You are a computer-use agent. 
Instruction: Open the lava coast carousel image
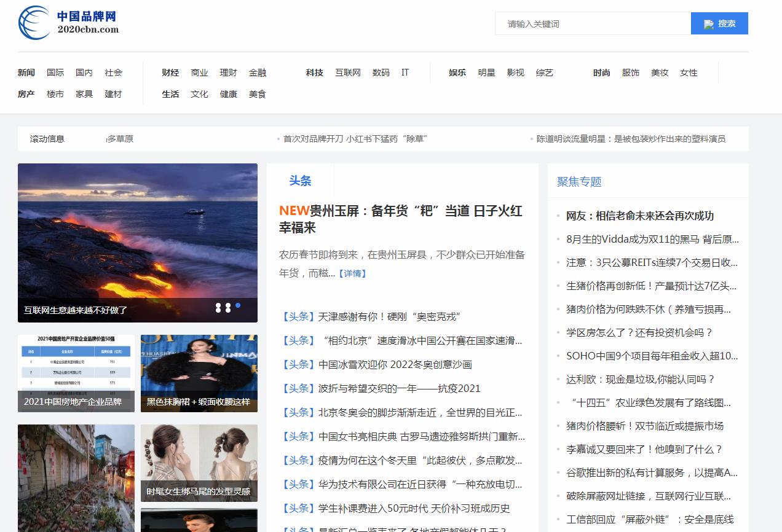138,243
